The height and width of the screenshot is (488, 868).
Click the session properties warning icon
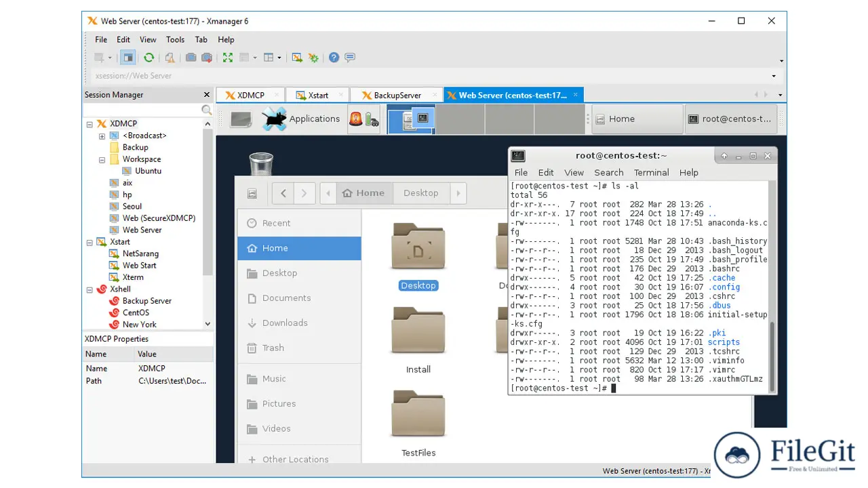[170, 58]
